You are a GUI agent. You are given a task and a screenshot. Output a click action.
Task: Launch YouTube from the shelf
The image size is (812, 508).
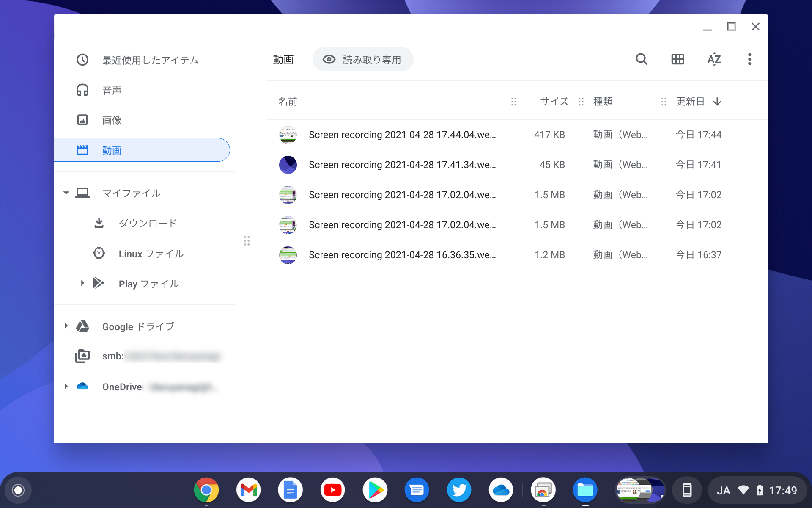[332, 490]
